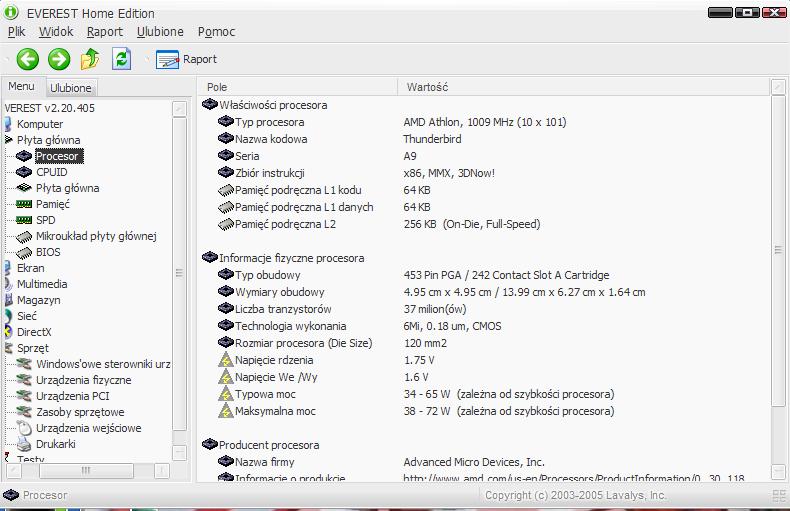Click the Urządzenia wejściowe mouse icon
The width and height of the screenshot is (790, 511).
[x=24, y=428]
